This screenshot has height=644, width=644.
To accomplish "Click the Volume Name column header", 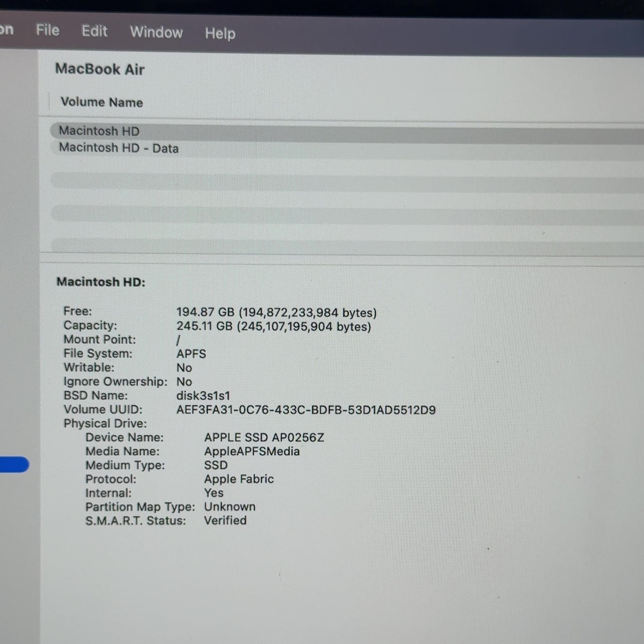I will 101,103.
